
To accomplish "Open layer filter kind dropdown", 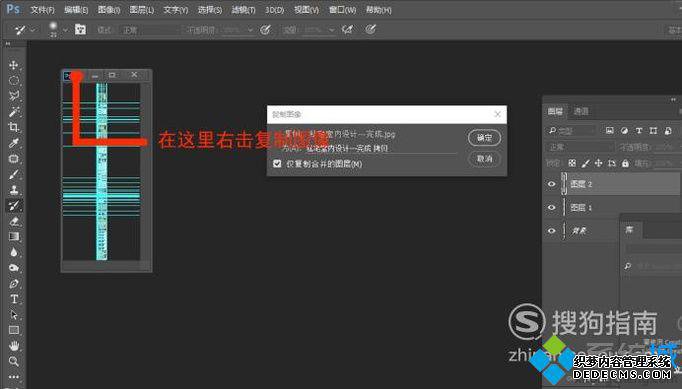I will 571,131.
